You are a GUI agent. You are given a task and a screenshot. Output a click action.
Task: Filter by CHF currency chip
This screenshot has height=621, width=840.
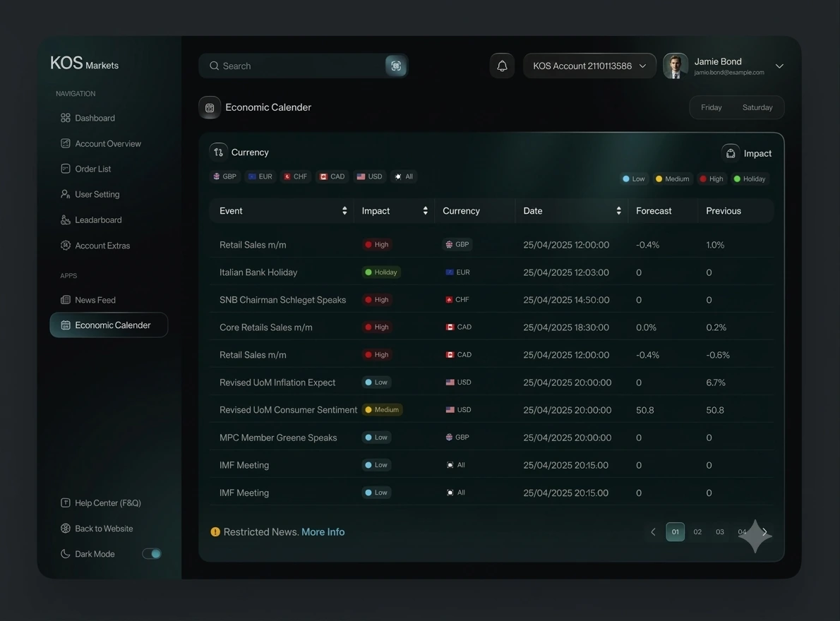coord(296,176)
